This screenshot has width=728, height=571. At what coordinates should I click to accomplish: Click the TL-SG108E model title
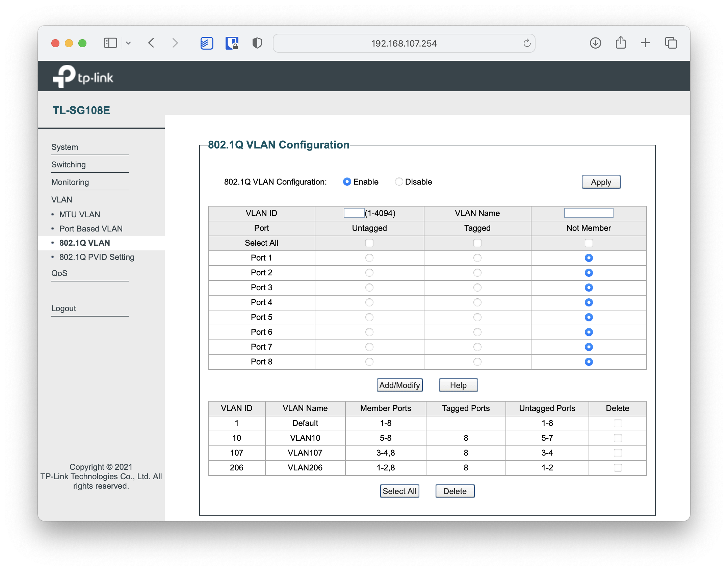81,110
